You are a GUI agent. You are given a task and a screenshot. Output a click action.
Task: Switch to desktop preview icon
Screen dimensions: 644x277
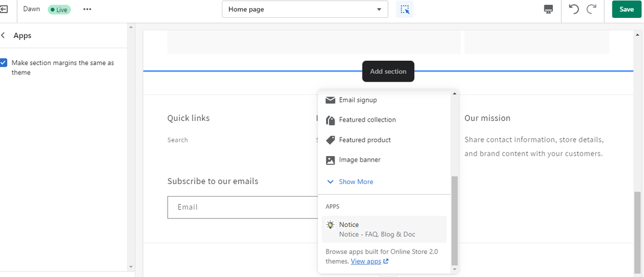[548, 10]
